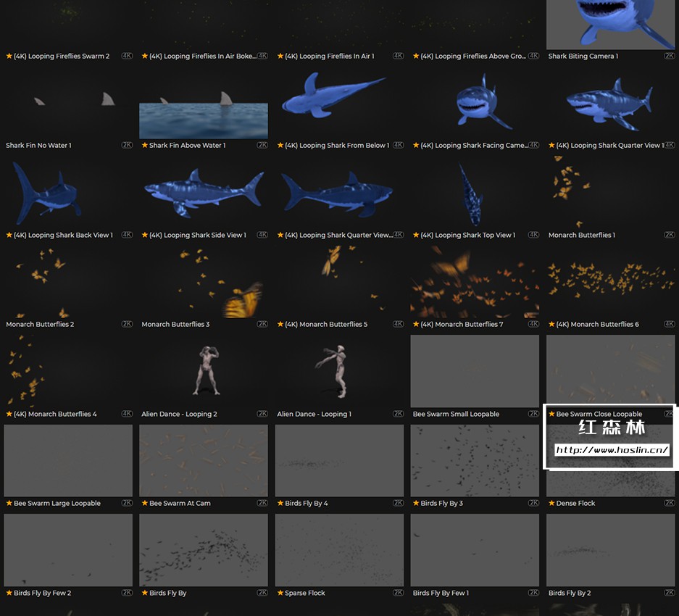Select the Birds Fly By 3 thumbnail

pos(475,460)
